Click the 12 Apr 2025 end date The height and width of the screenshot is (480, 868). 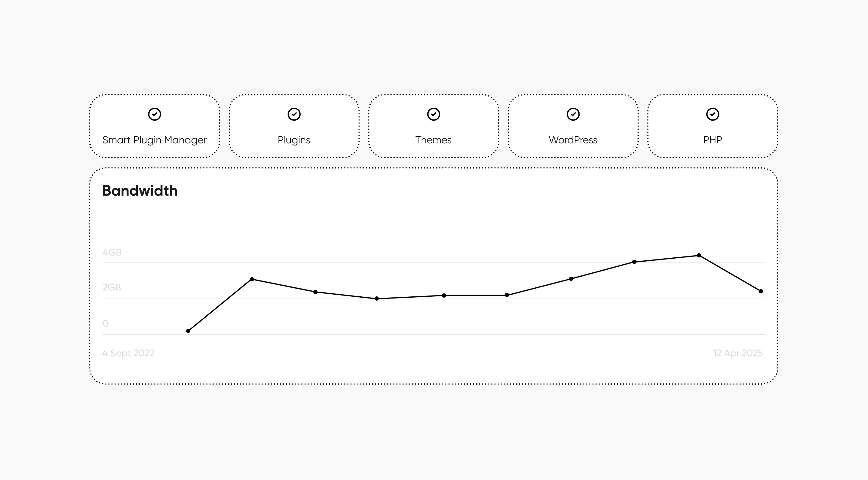pos(738,353)
